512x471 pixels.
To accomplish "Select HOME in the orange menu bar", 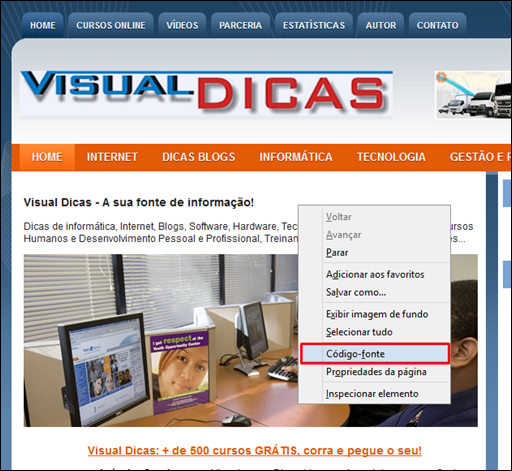I will [x=47, y=157].
